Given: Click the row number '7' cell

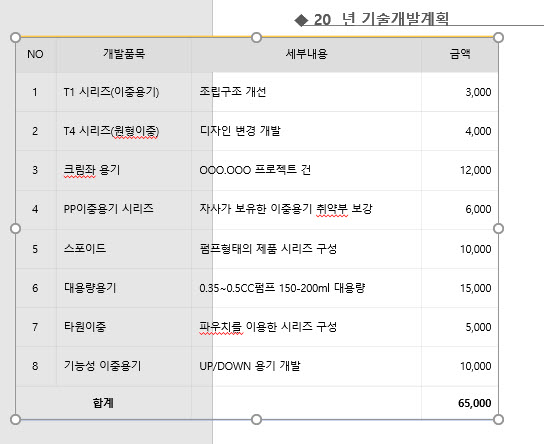Looking at the screenshot, I should [36, 327].
